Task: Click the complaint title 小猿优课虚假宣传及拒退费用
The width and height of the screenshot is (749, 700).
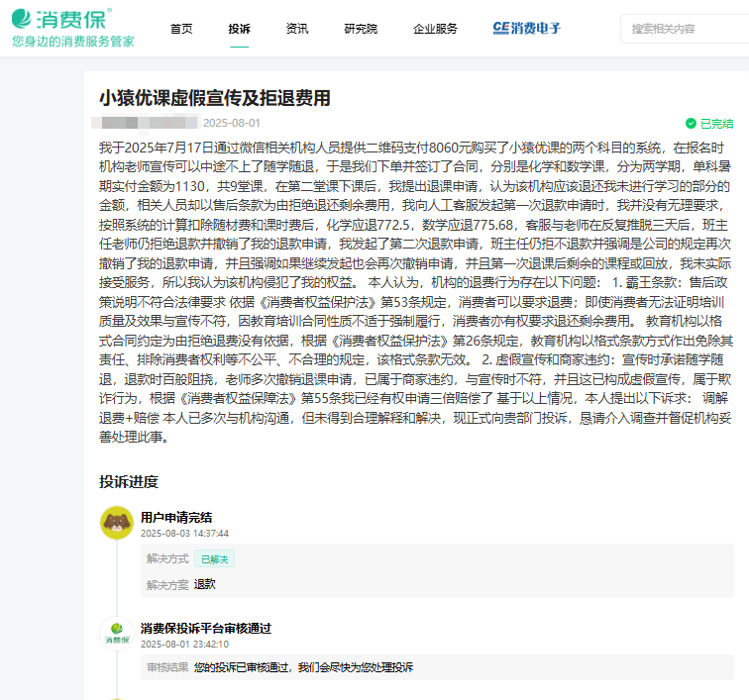Action: (x=215, y=98)
